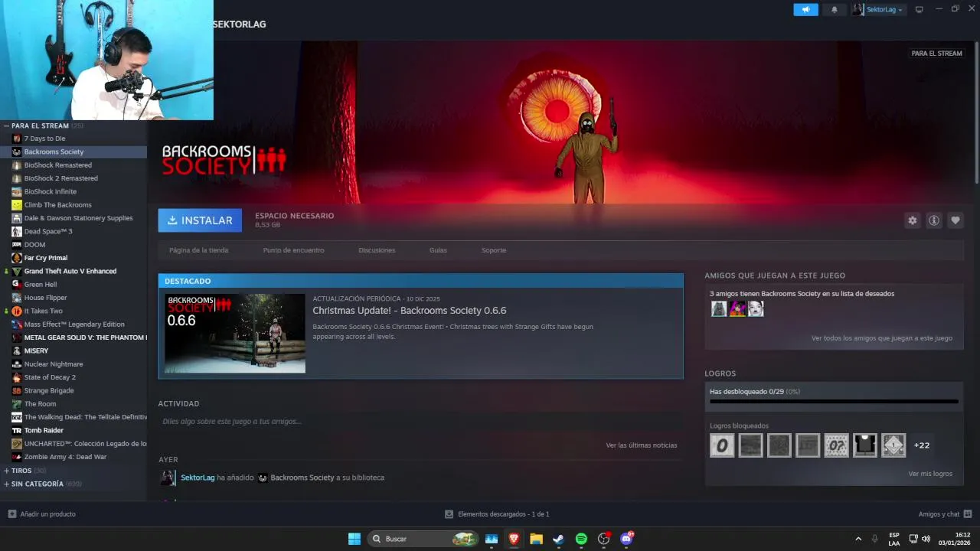Image resolution: width=980 pixels, height=551 pixels.
Task: Open the Steam announcements megaphone button
Action: (x=805, y=9)
